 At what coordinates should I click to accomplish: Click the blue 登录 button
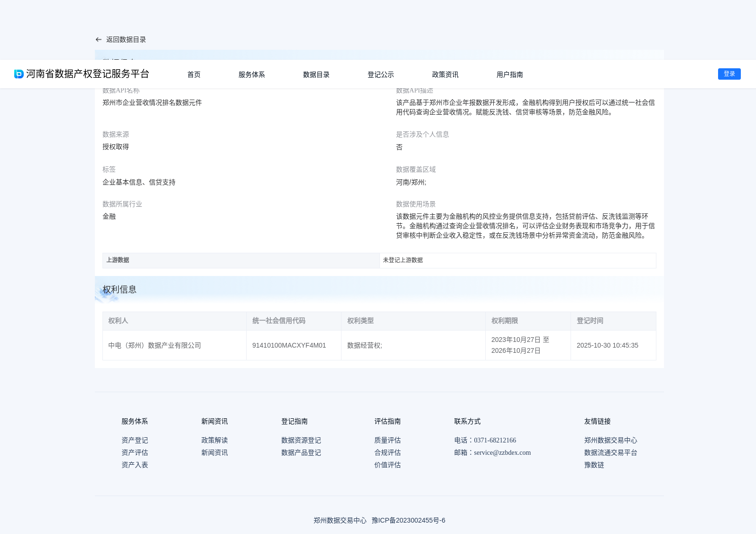tap(729, 74)
